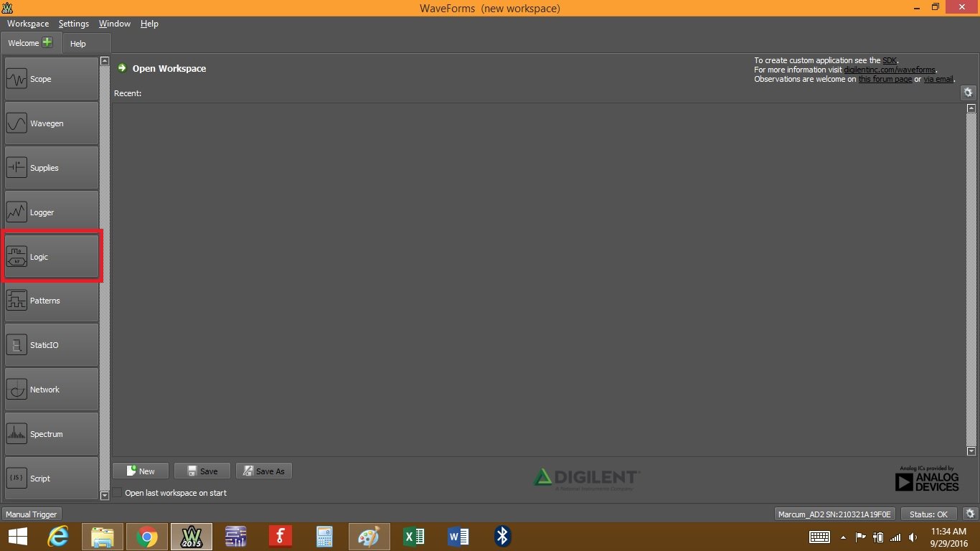
Task: Click the gear icon above the Recent list
Action: pos(968,93)
